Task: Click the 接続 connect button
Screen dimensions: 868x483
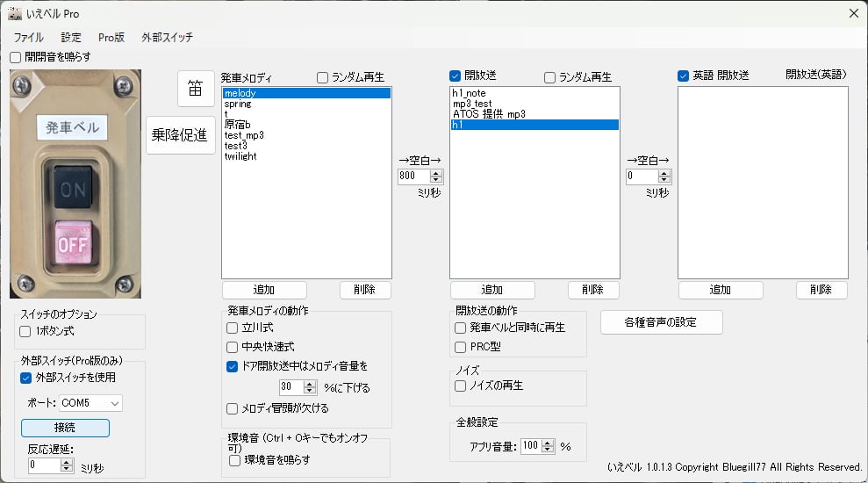Action: 65,428
